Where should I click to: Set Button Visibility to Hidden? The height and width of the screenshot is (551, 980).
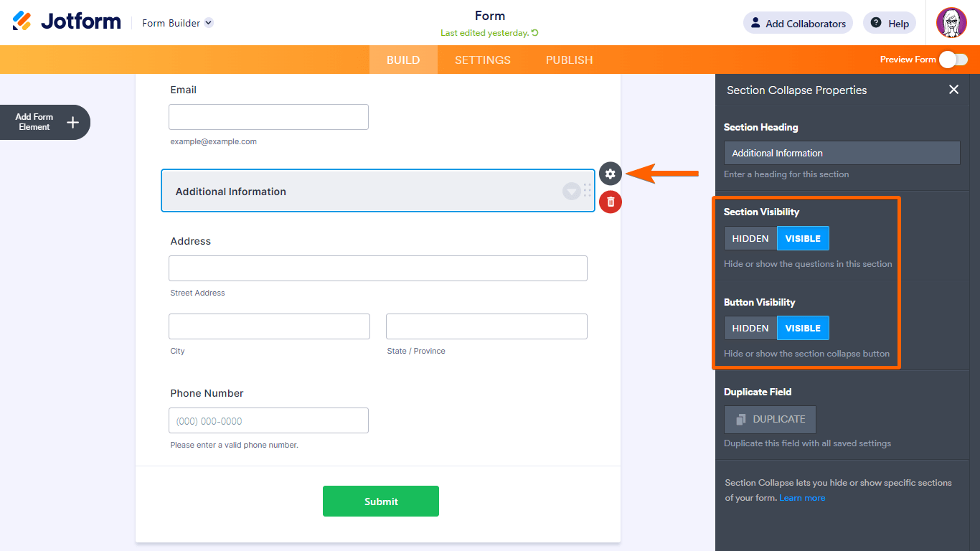click(750, 329)
